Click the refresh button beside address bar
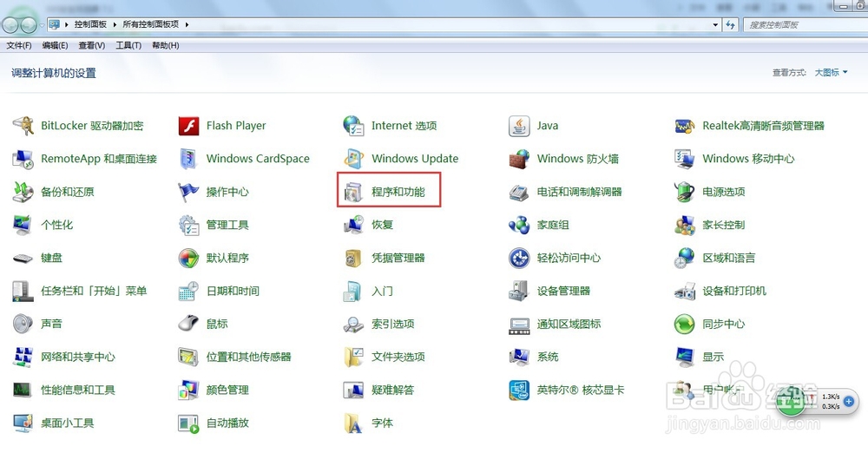The width and height of the screenshot is (868, 453). click(x=731, y=25)
